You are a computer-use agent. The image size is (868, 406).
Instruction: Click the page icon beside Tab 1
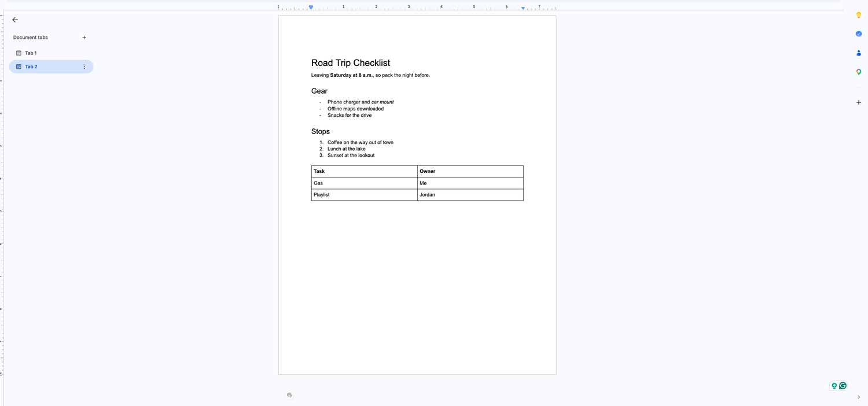[19, 53]
